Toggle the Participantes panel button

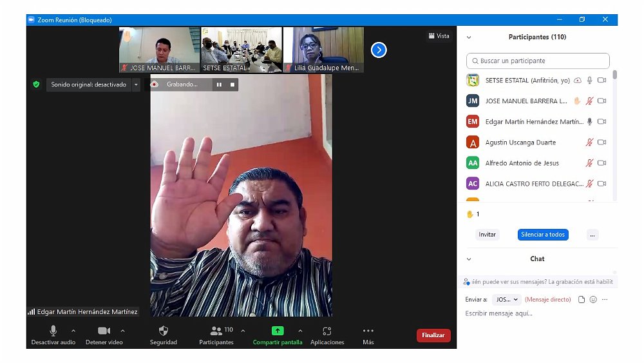coord(216,331)
